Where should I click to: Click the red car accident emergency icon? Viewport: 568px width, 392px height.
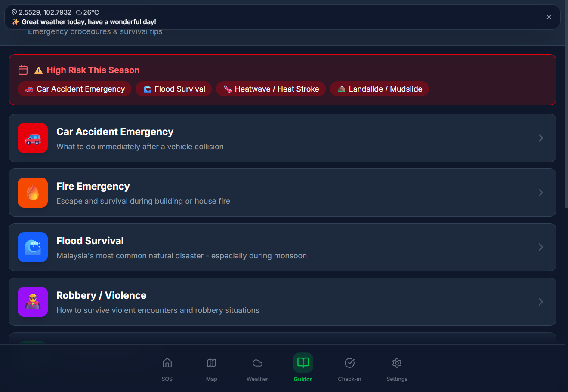click(33, 138)
